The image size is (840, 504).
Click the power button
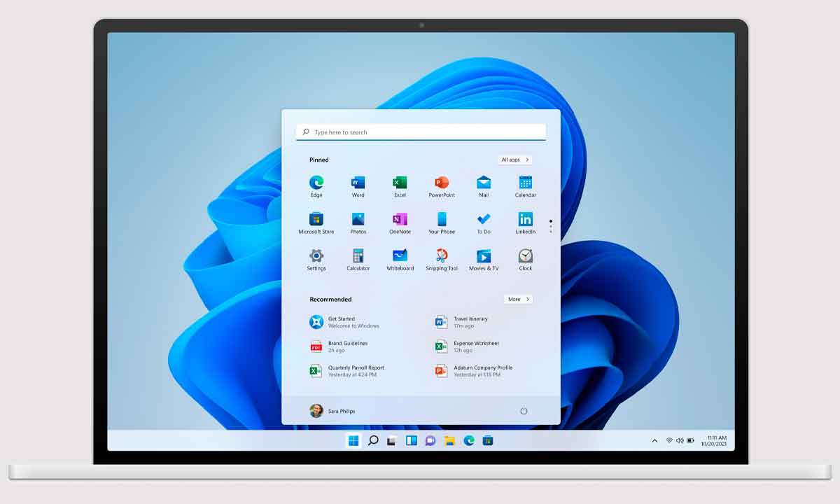pyautogui.click(x=524, y=411)
